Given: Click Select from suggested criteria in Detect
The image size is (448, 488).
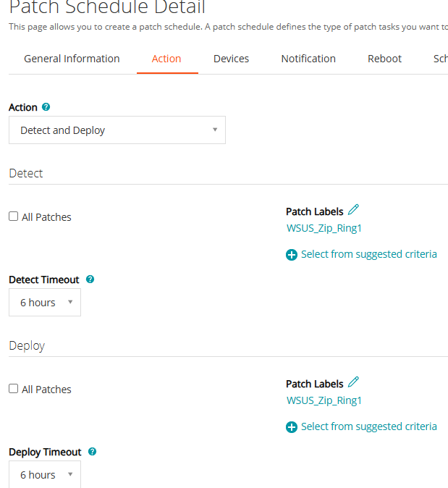Looking at the screenshot, I should point(368,254).
